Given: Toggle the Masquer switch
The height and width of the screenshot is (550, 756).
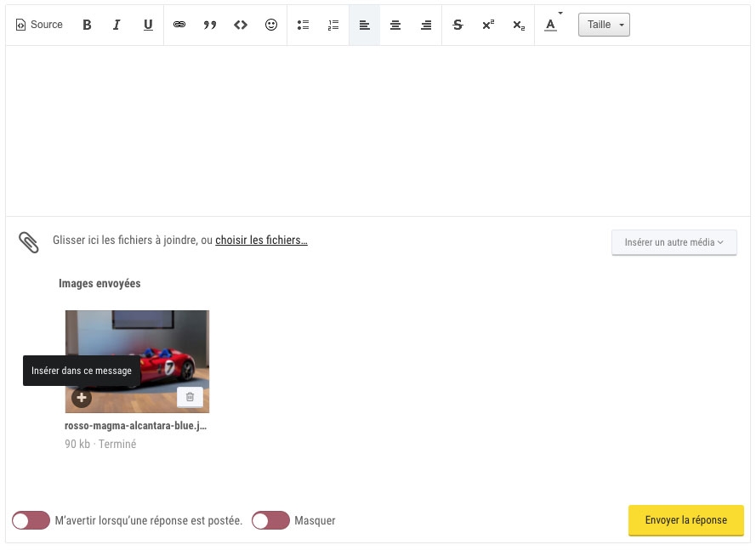Looking at the screenshot, I should click(270, 519).
